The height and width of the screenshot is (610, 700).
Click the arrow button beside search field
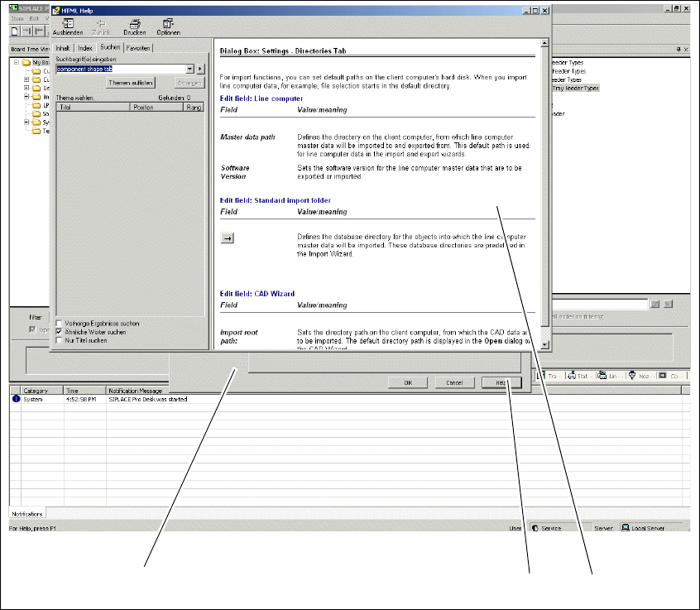coord(200,70)
